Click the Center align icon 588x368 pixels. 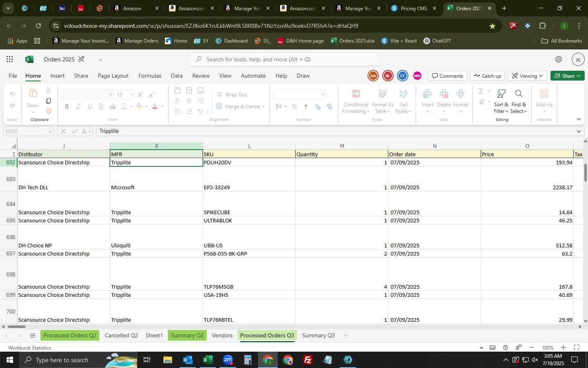(x=189, y=101)
